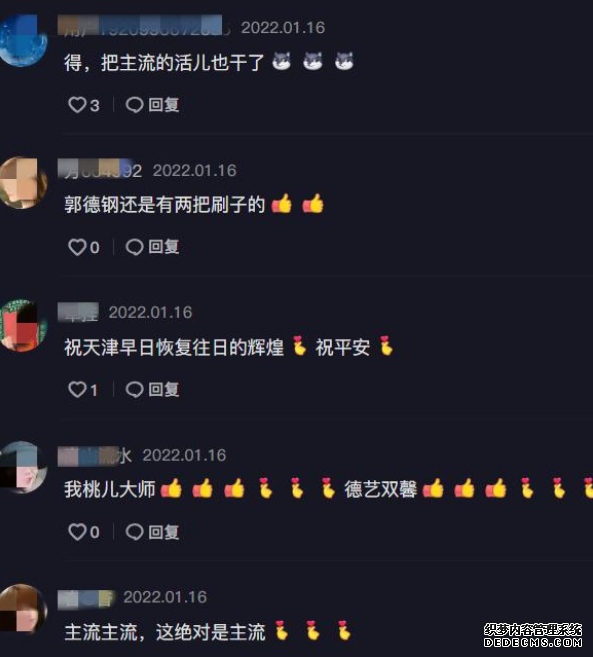This screenshot has height=657, width=593.
Task: Open username ending in 水 profile
Action: click(95, 456)
